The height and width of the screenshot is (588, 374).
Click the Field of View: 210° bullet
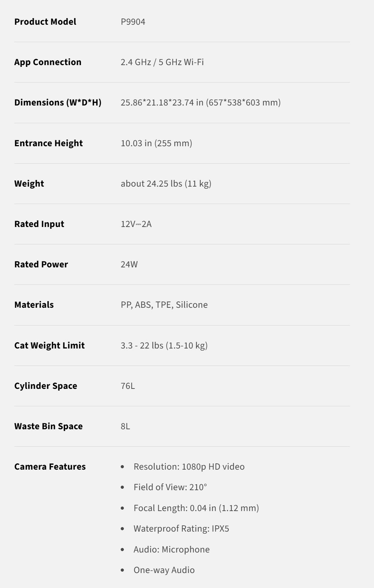(170, 487)
